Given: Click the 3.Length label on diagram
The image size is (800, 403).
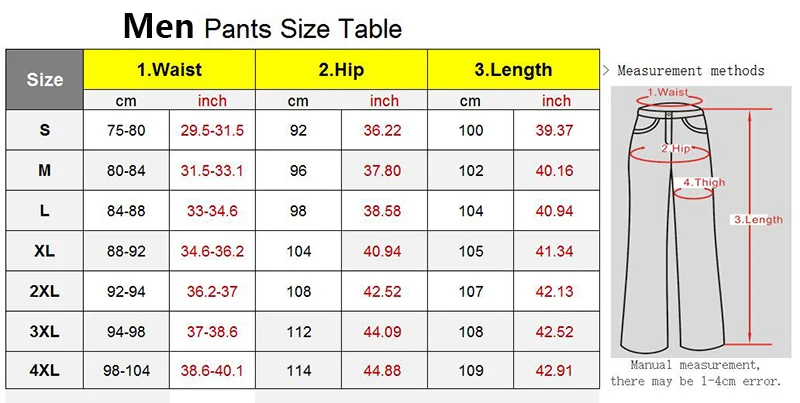Looking at the screenshot, I should point(758,220).
